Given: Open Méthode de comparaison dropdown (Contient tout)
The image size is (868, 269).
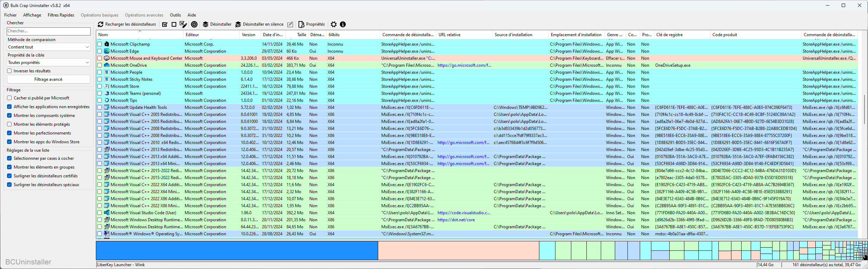Looking at the screenshot, I should 48,47.
